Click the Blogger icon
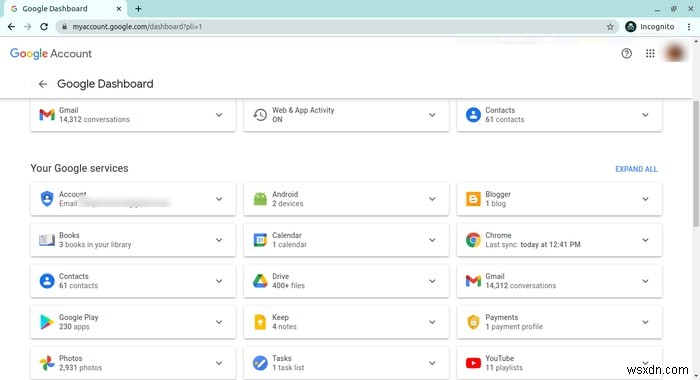The height and width of the screenshot is (380, 700). [x=473, y=199]
